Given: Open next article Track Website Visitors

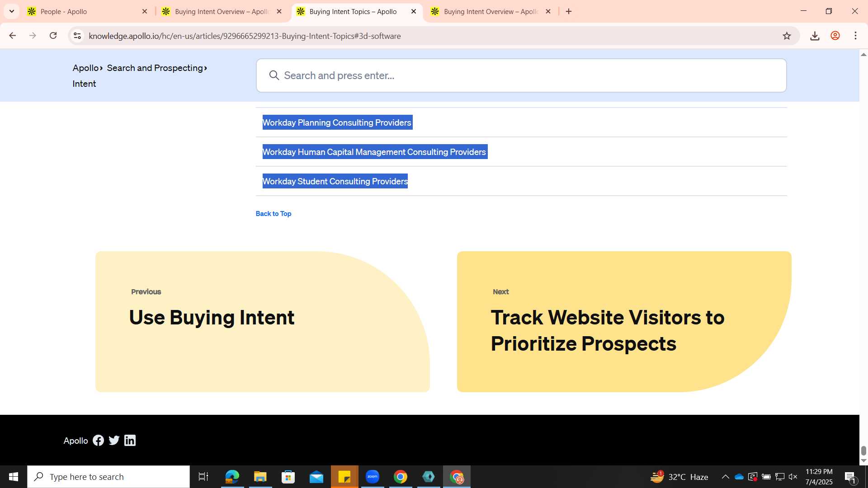Looking at the screenshot, I should click(624, 321).
